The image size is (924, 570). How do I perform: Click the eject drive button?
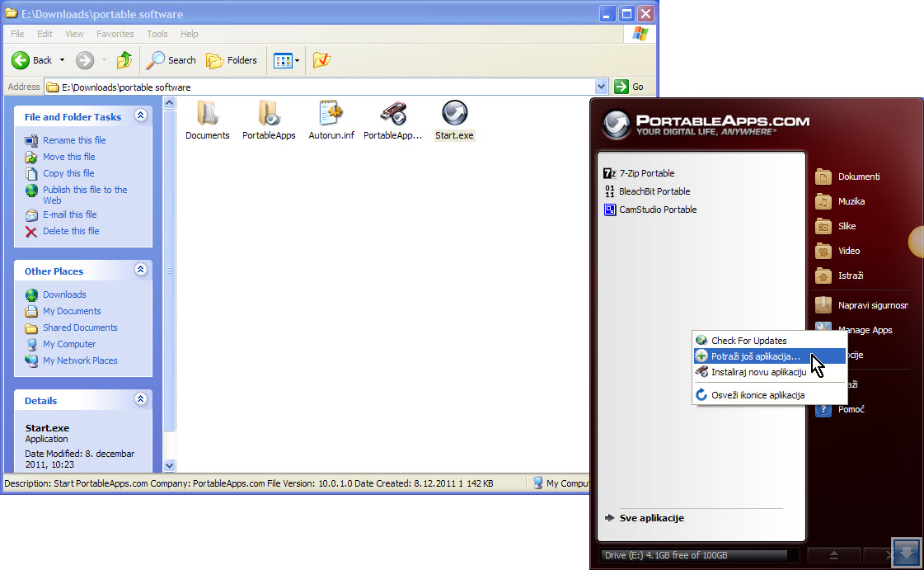[834, 554]
